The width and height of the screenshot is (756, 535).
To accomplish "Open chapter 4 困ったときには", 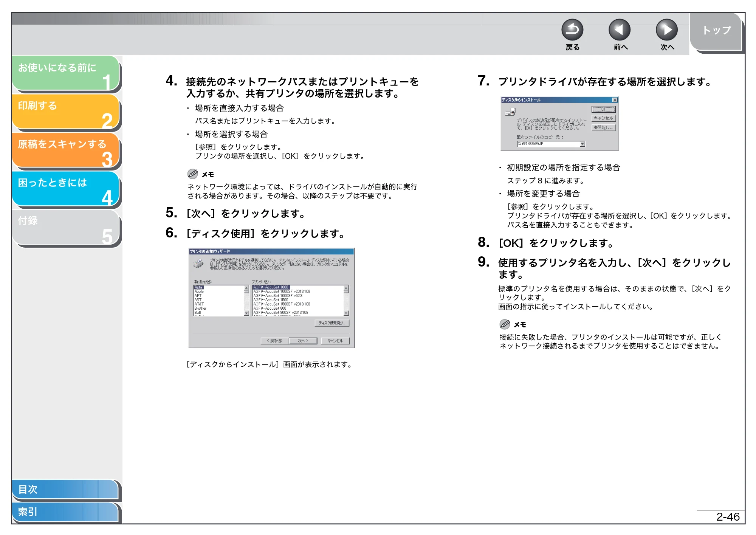I will [66, 189].
